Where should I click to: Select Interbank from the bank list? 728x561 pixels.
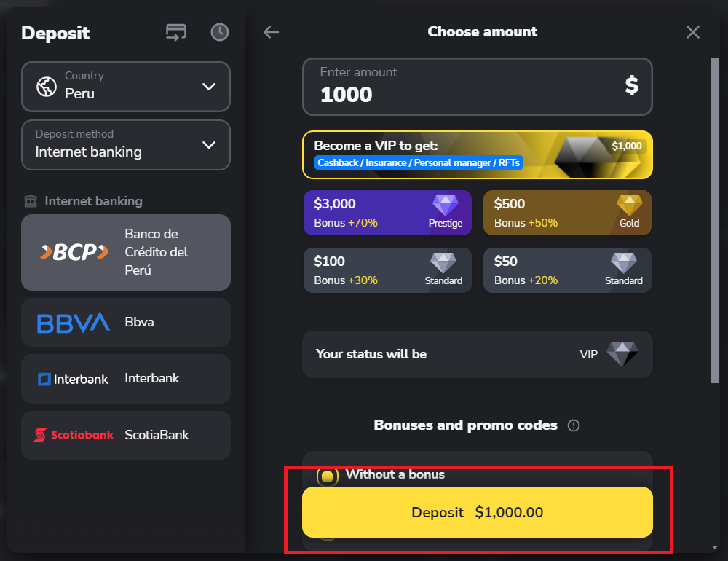pos(126,379)
